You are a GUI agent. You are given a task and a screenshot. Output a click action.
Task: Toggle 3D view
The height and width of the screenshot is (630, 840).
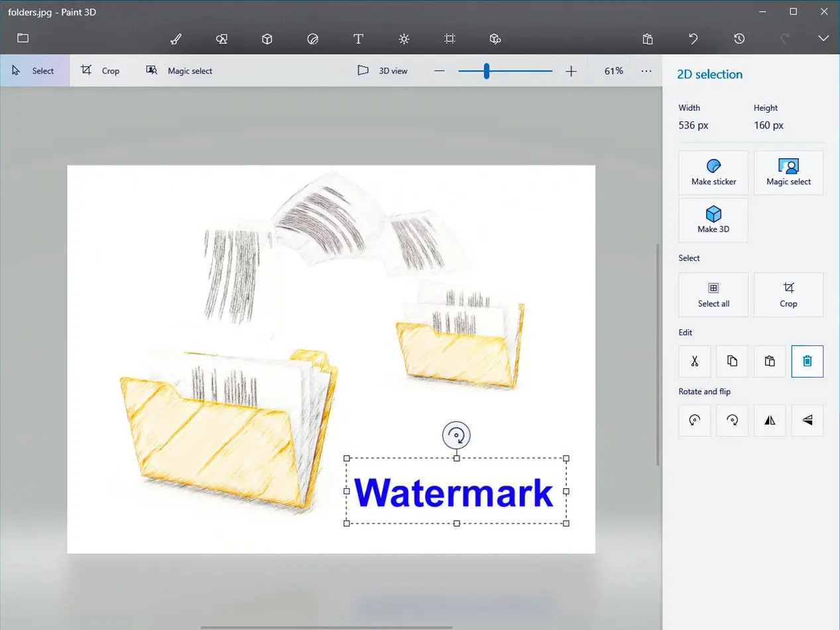(383, 71)
